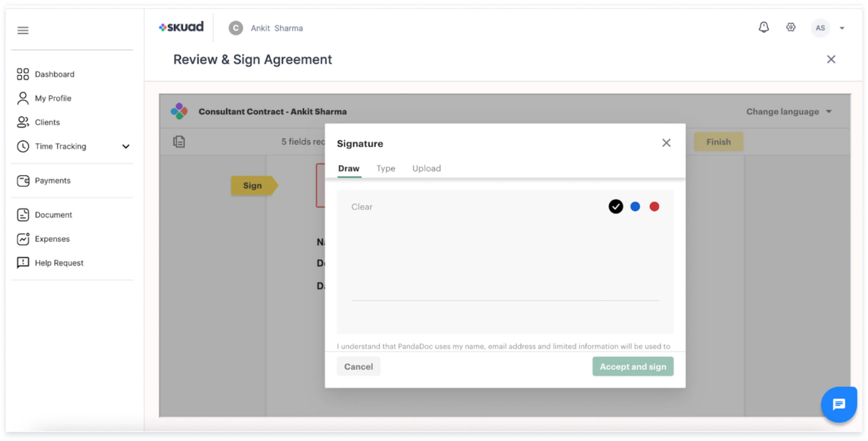Open the AS account dropdown arrow
Screen dimensions: 868x441
point(842,28)
